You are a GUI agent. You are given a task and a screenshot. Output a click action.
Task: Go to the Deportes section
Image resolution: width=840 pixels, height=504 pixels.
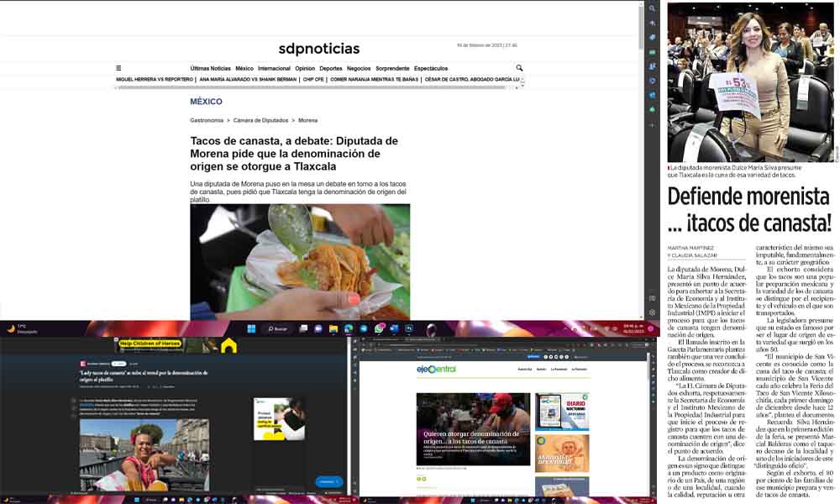(x=330, y=68)
